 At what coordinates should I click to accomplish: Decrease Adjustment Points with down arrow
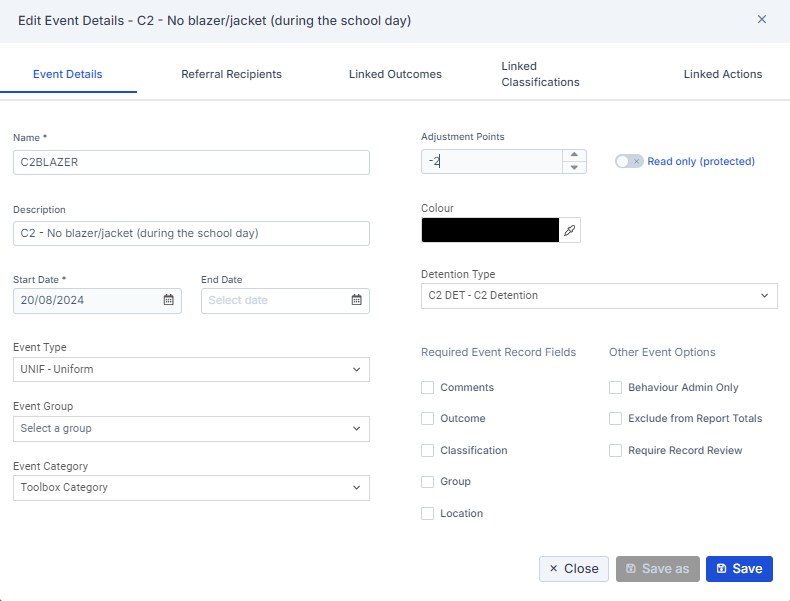point(574,168)
